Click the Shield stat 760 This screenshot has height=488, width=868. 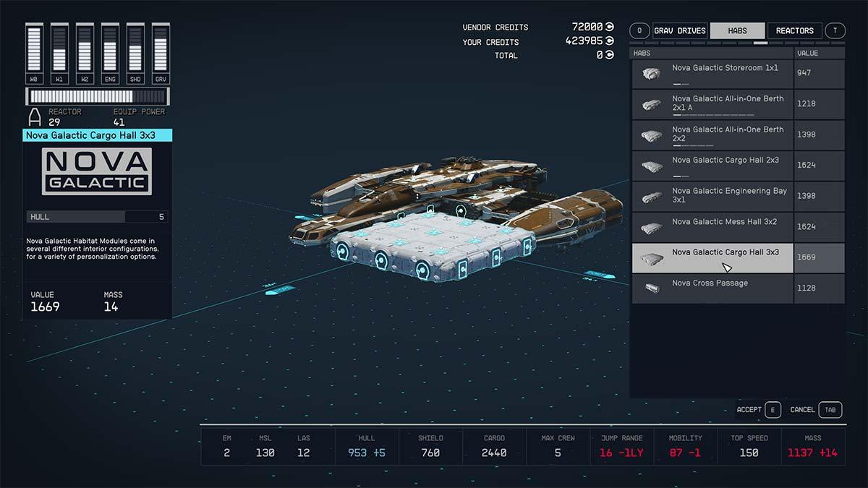[430, 453]
